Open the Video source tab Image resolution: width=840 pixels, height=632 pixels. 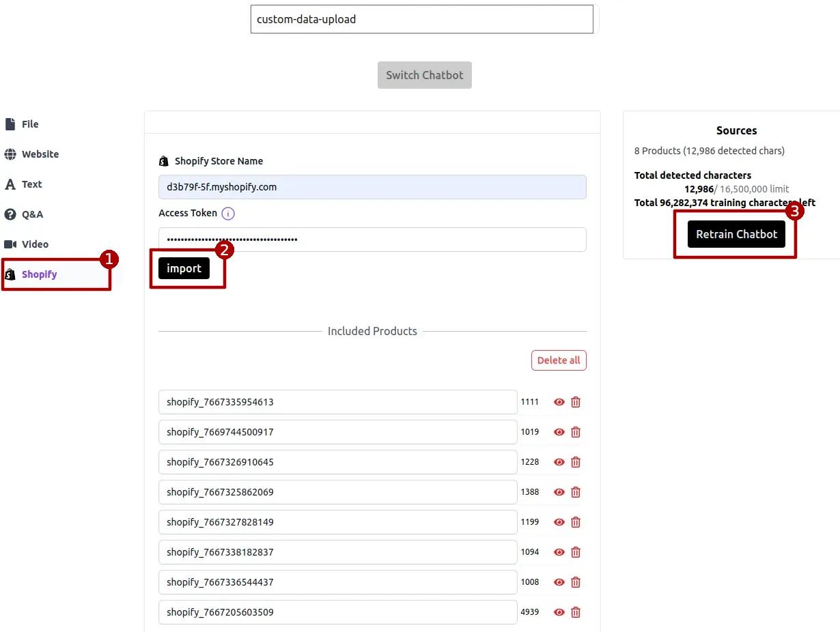(x=35, y=244)
